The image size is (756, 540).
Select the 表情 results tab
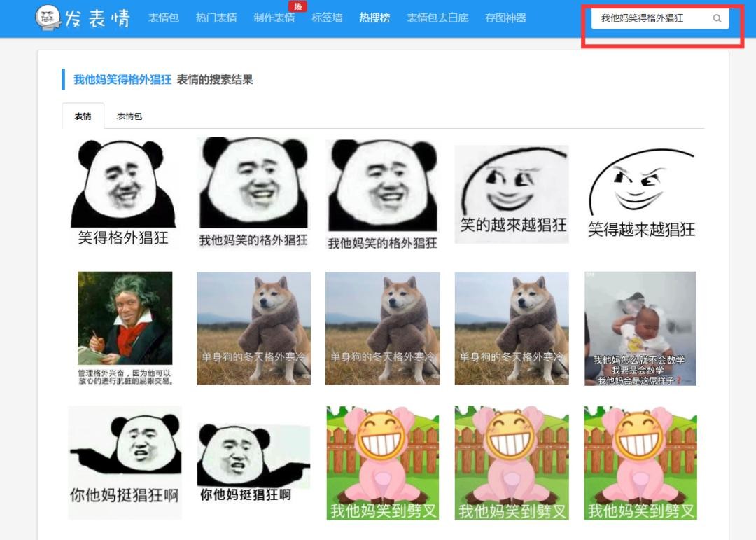[x=83, y=116]
